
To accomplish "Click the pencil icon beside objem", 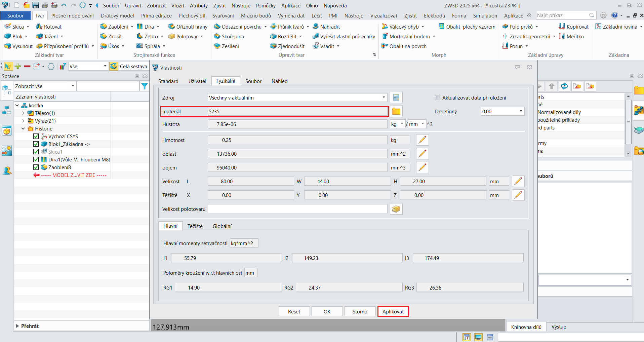I will [x=422, y=167].
